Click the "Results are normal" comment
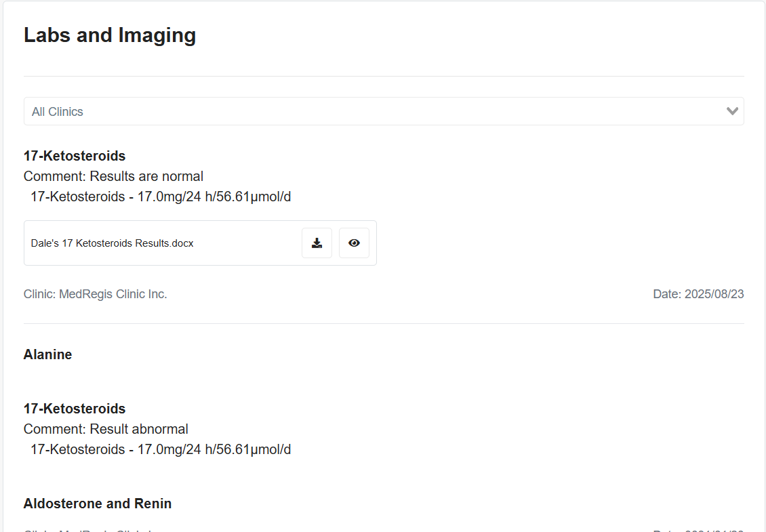The height and width of the screenshot is (532, 766). (113, 176)
